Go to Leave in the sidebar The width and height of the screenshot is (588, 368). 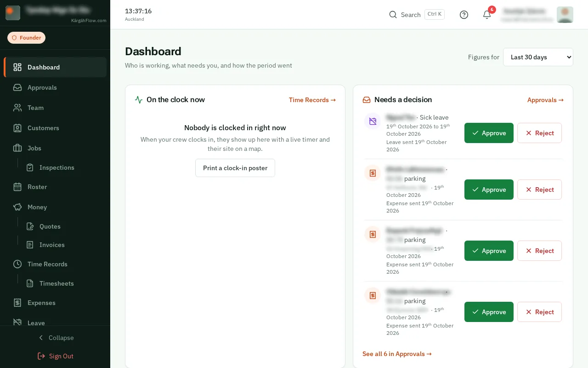55,323
